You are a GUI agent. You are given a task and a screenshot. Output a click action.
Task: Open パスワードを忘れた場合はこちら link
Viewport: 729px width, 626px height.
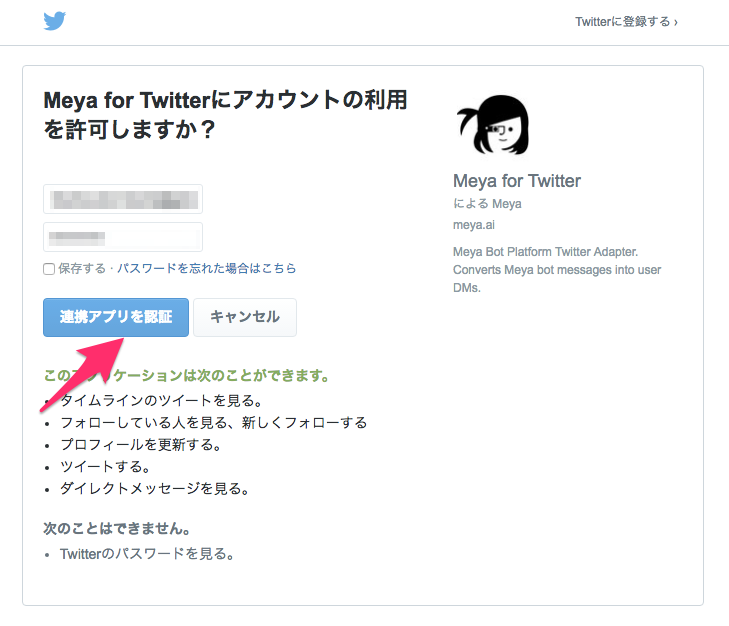pos(206,268)
